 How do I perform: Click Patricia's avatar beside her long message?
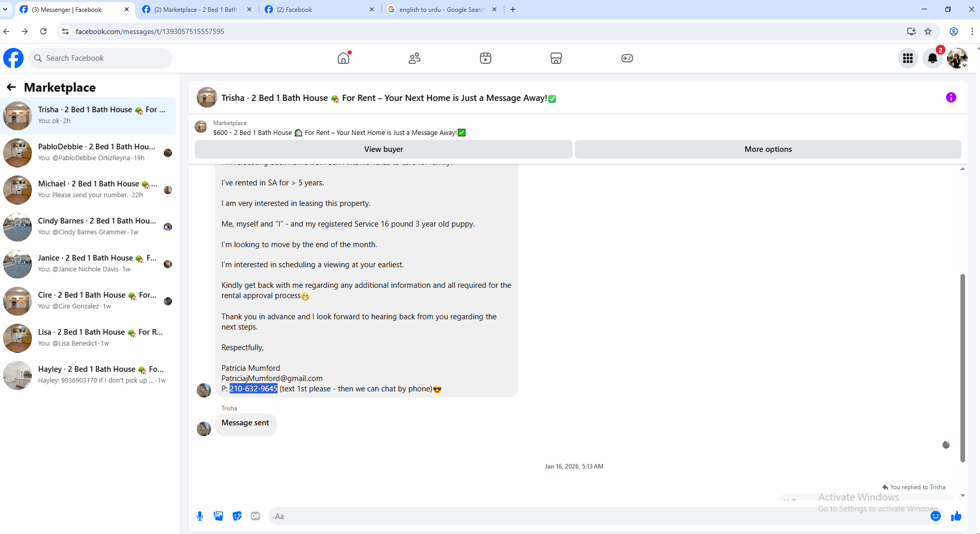(204, 390)
